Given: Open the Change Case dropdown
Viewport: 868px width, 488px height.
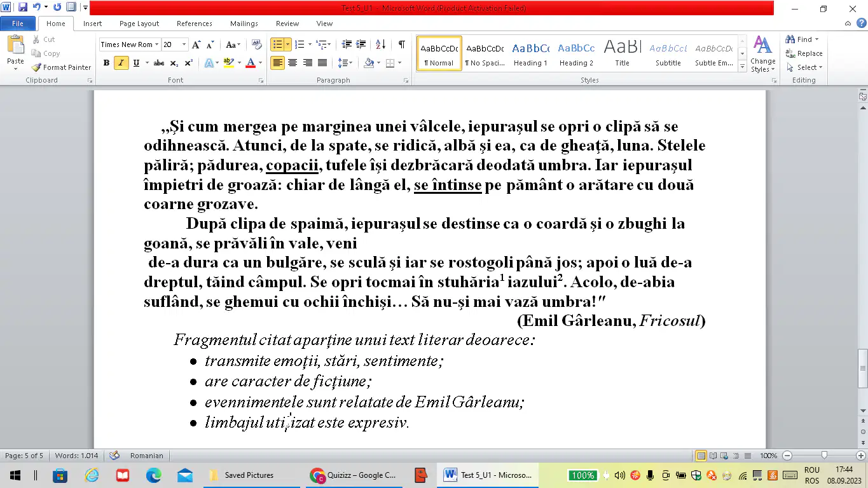Looking at the screenshot, I should tap(233, 44).
